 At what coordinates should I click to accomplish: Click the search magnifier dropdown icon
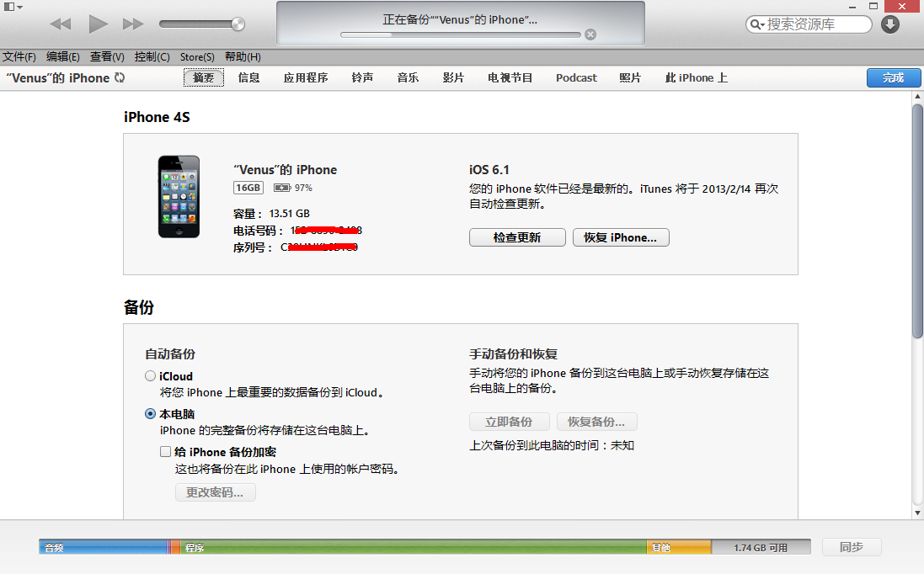(x=757, y=24)
